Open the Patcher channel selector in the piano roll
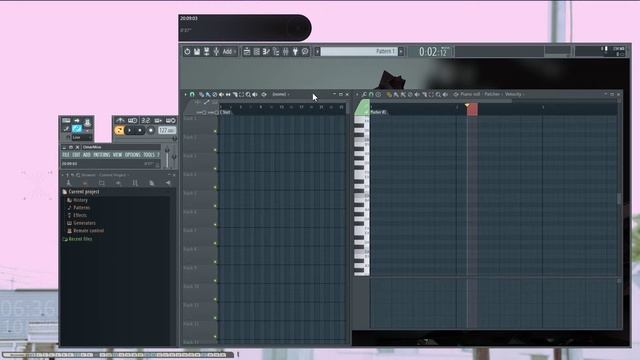 coord(492,95)
